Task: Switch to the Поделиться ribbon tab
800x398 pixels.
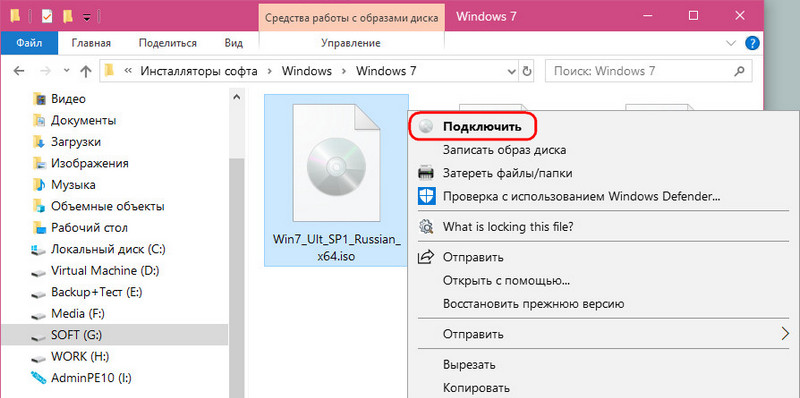Action: click(168, 43)
